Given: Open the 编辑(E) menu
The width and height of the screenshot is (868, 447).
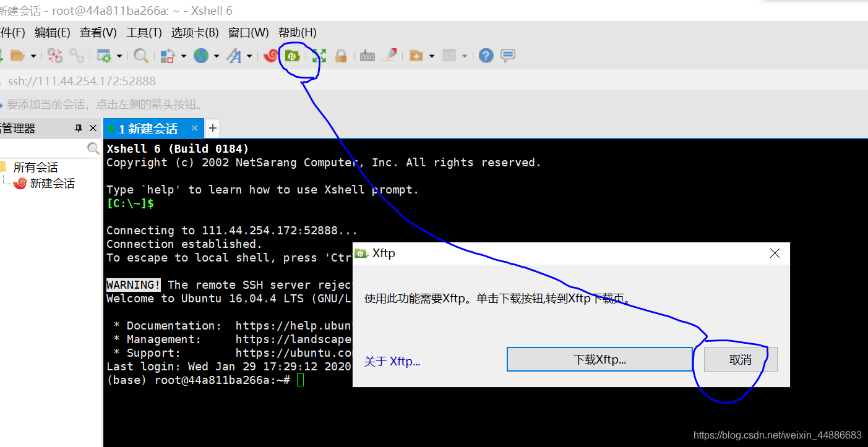Looking at the screenshot, I should click(x=53, y=33).
